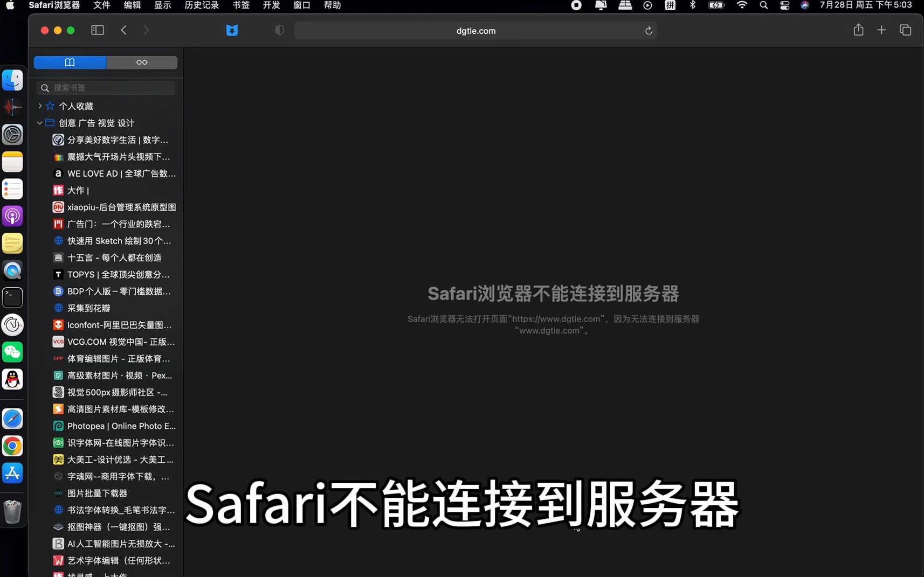Toggle the Safari sidebar button
Image resolution: width=924 pixels, height=577 pixels.
point(98,30)
